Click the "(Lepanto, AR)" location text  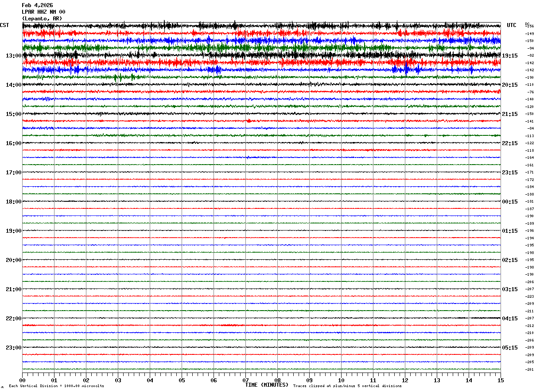coord(42,19)
